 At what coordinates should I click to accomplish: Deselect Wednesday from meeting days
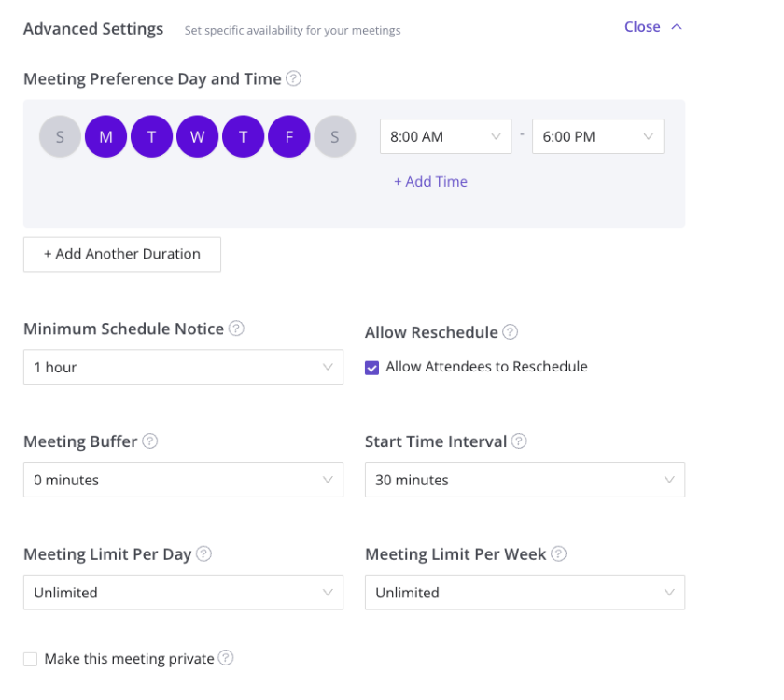coord(198,136)
